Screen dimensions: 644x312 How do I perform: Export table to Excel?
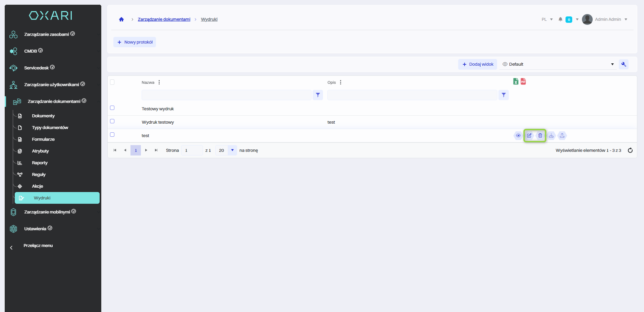pyautogui.click(x=516, y=81)
